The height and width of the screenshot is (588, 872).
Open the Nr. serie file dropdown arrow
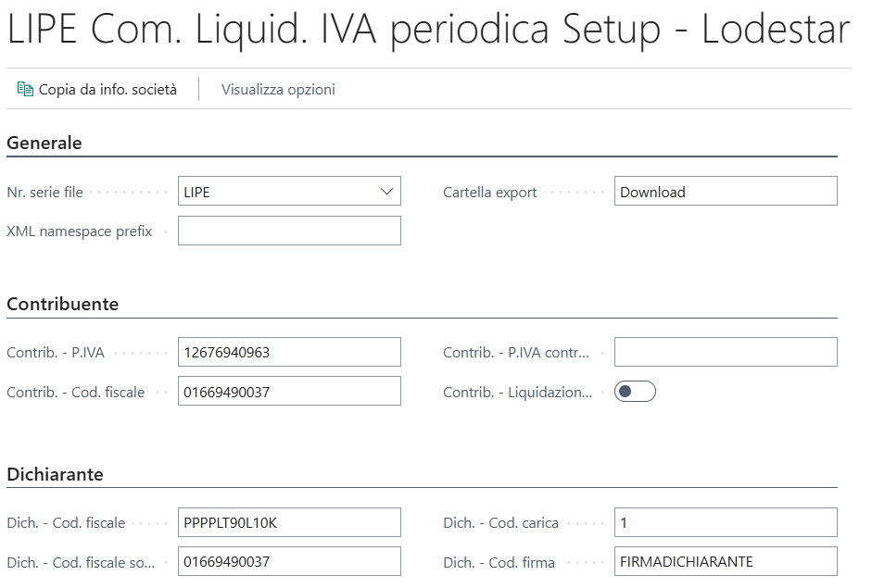point(388,191)
